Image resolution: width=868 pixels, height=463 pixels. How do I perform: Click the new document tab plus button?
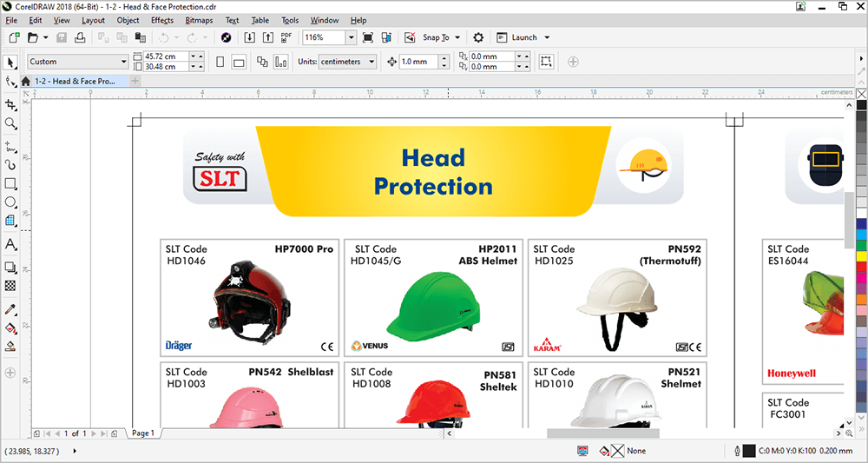coord(135,82)
